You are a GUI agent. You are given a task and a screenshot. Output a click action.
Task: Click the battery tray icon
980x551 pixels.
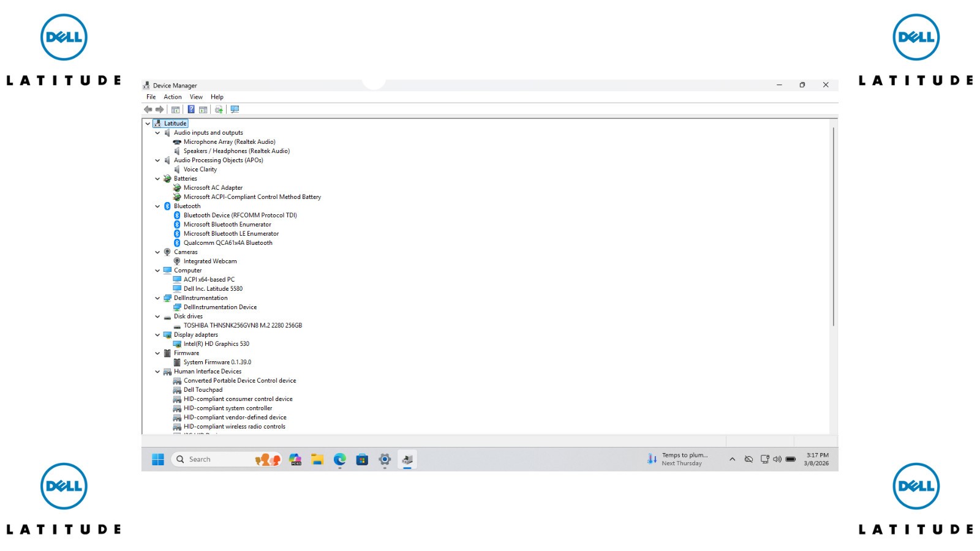pyautogui.click(x=791, y=460)
